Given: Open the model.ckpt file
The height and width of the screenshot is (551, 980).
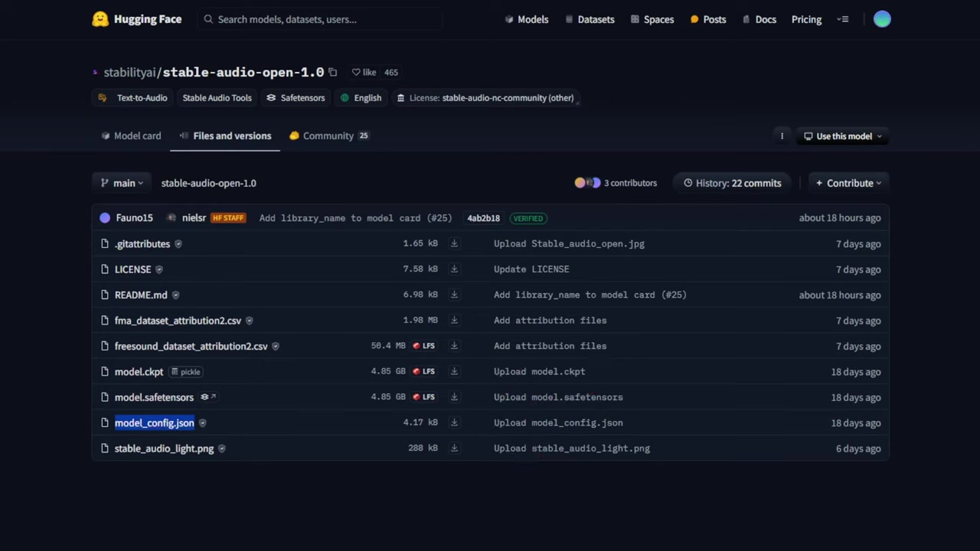Looking at the screenshot, I should point(139,372).
